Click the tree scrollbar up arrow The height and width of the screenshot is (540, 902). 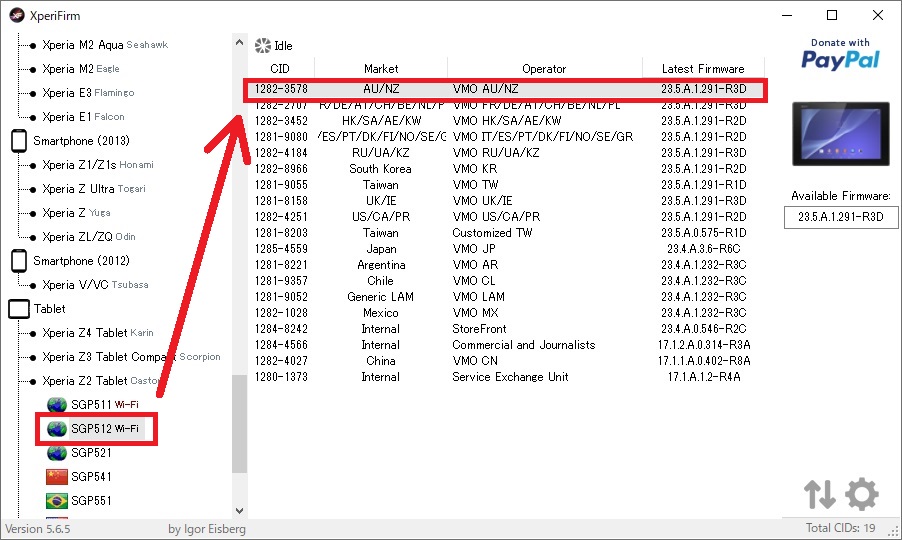239,43
